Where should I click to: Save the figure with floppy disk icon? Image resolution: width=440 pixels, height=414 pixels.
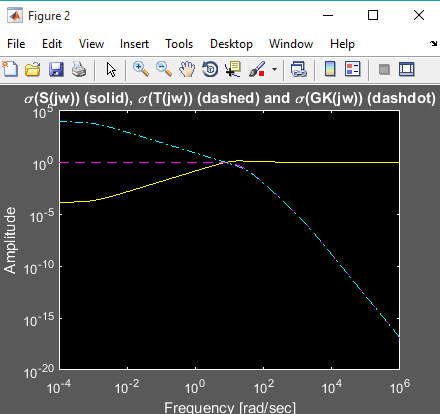pos(56,69)
